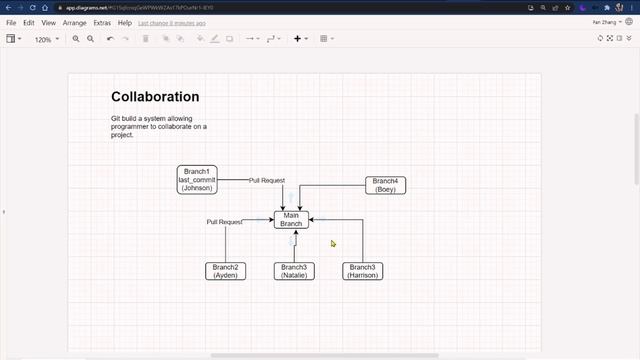Select the Branch4 (Boey) box
The width and height of the screenshot is (640, 360).
tap(385, 185)
